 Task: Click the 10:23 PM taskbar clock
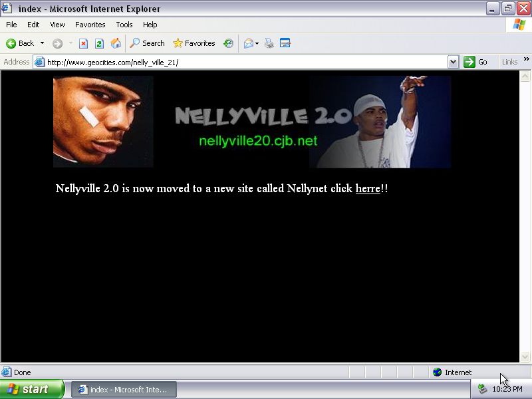pyautogui.click(x=507, y=389)
